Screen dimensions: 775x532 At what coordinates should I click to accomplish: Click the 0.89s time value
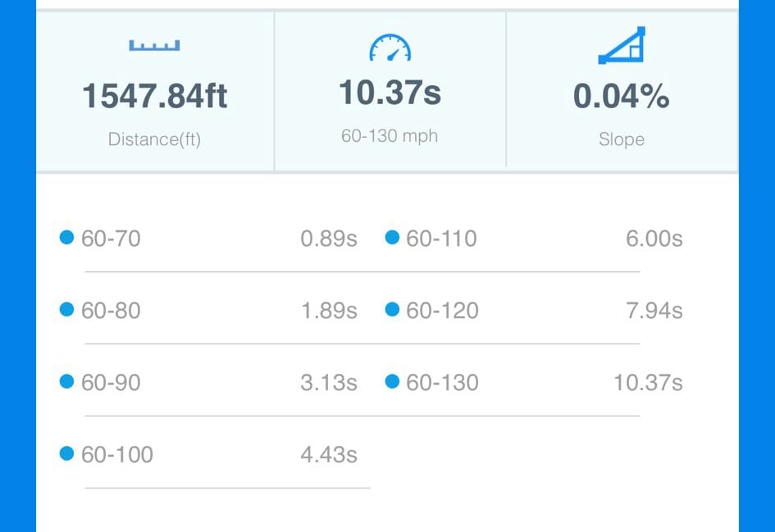[x=328, y=239]
